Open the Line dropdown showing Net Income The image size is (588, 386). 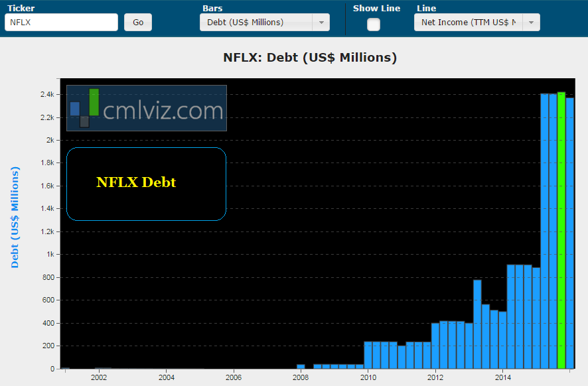(477, 23)
